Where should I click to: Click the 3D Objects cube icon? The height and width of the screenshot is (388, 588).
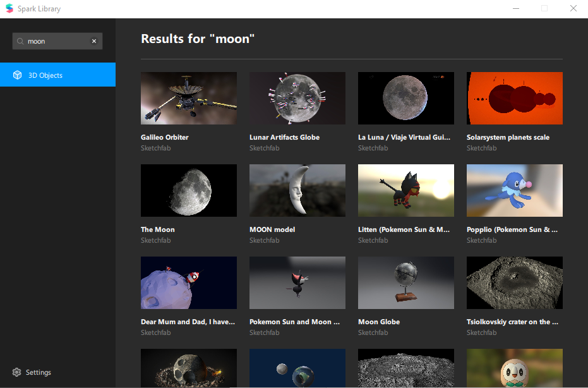(18, 75)
